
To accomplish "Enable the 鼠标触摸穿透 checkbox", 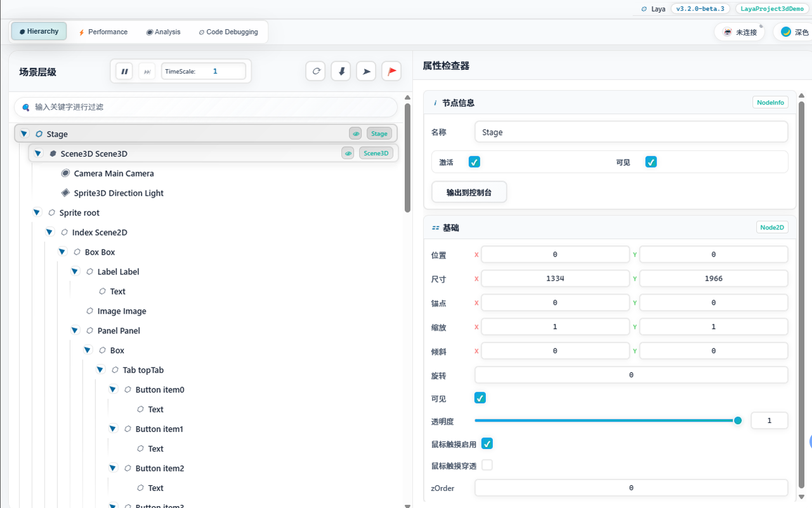I will pyautogui.click(x=487, y=465).
